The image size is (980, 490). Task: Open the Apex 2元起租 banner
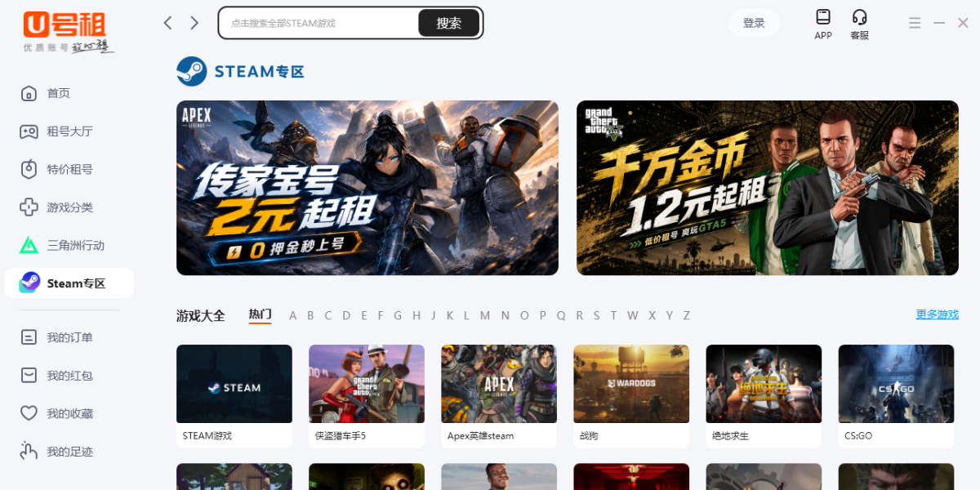pyautogui.click(x=367, y=188)
